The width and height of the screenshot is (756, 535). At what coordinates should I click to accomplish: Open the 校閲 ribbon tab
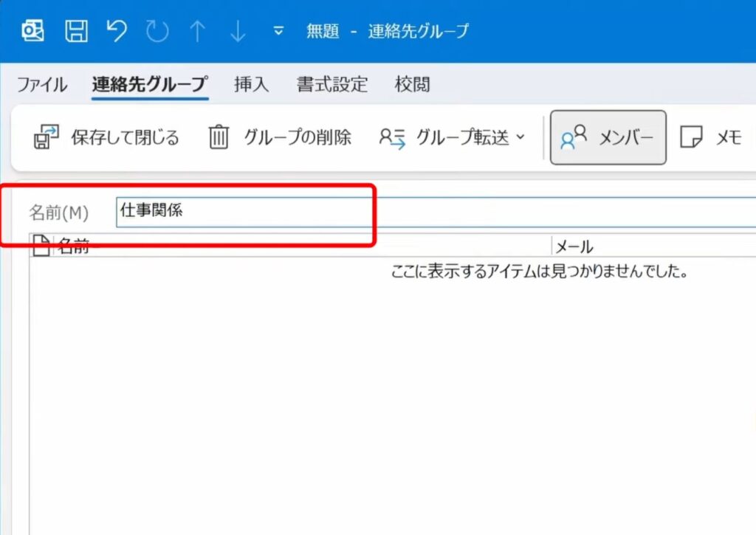(x=413, y=84)
